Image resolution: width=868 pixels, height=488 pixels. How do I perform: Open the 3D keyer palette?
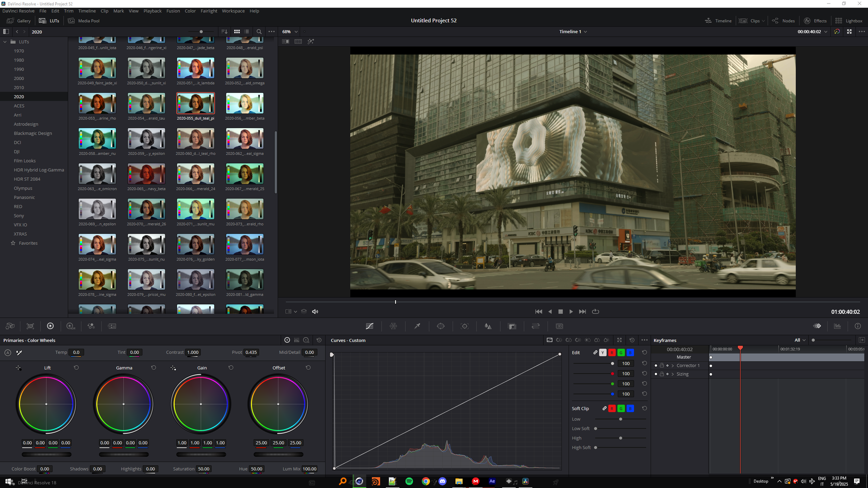559,326
